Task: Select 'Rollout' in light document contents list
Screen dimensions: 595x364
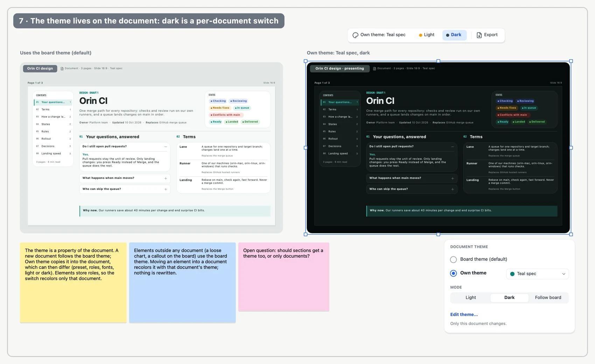Action: pyautogui.click(x=53, y=139)
